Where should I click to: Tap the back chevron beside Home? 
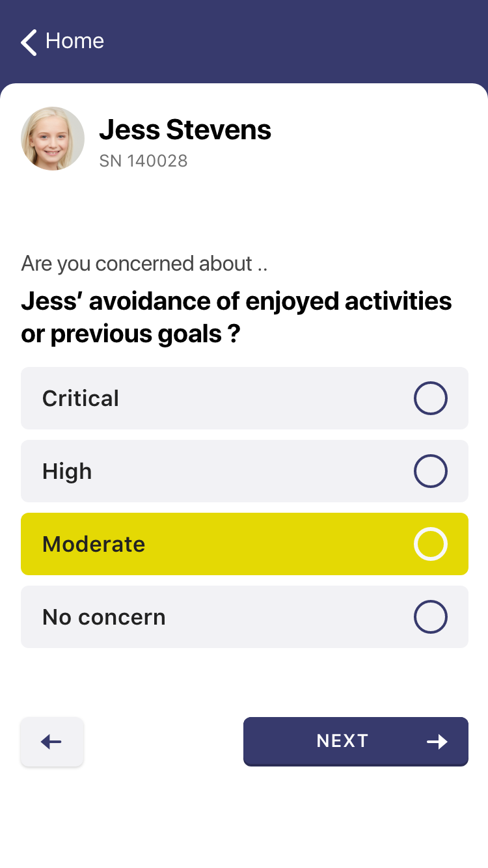click(x=29, y=42)
